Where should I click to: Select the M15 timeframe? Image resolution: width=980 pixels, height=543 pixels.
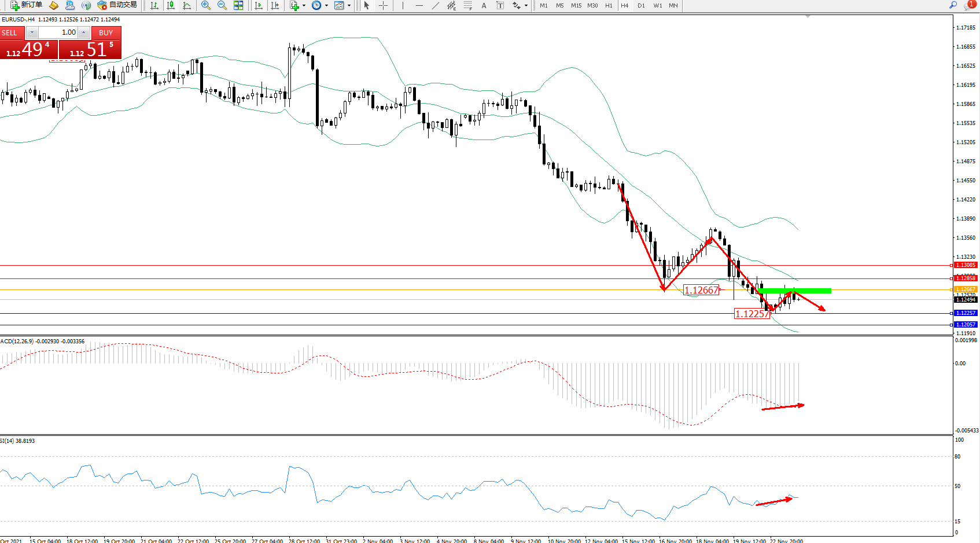pos(576,6)
